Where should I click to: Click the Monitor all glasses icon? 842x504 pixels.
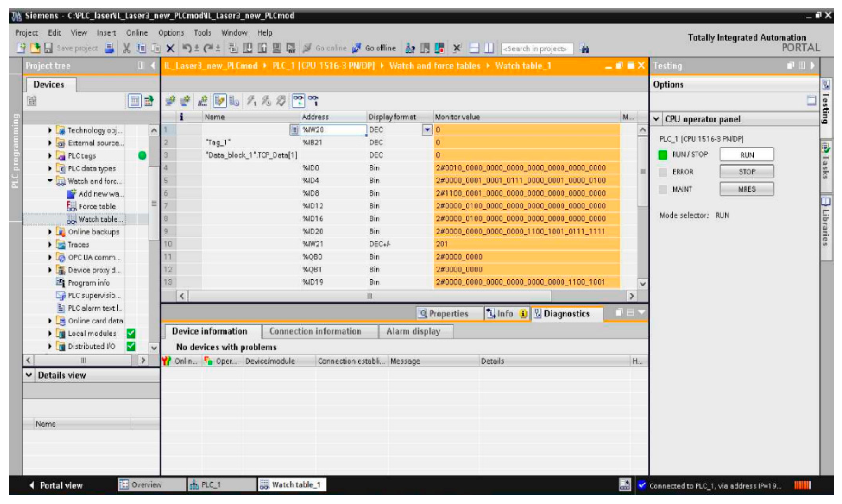pos(298,101)
